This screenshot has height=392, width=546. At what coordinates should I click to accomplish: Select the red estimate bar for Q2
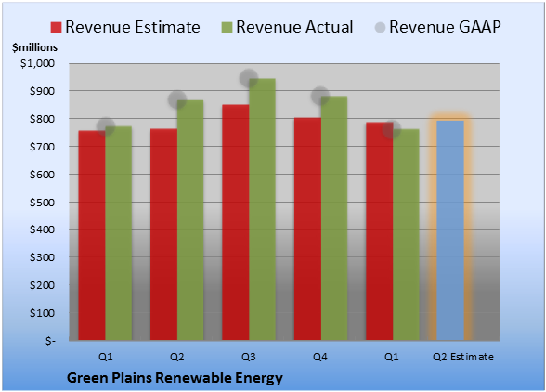tap(163, 234)
